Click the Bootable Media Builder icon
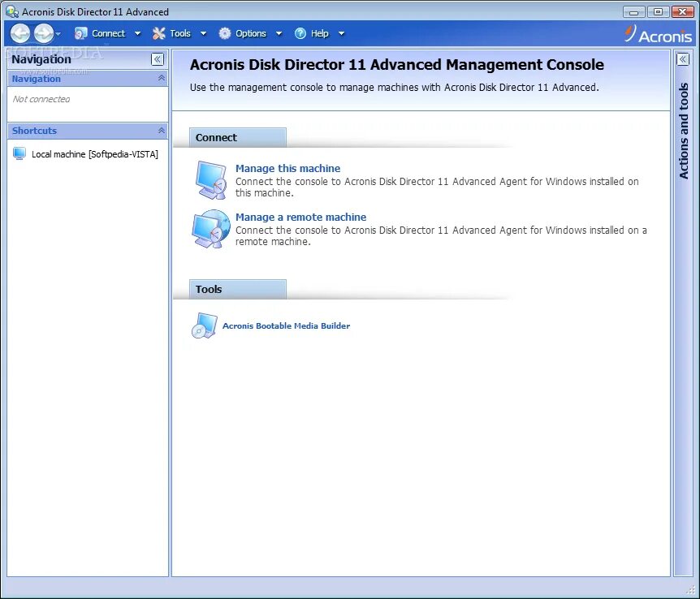 click(205, 325)
